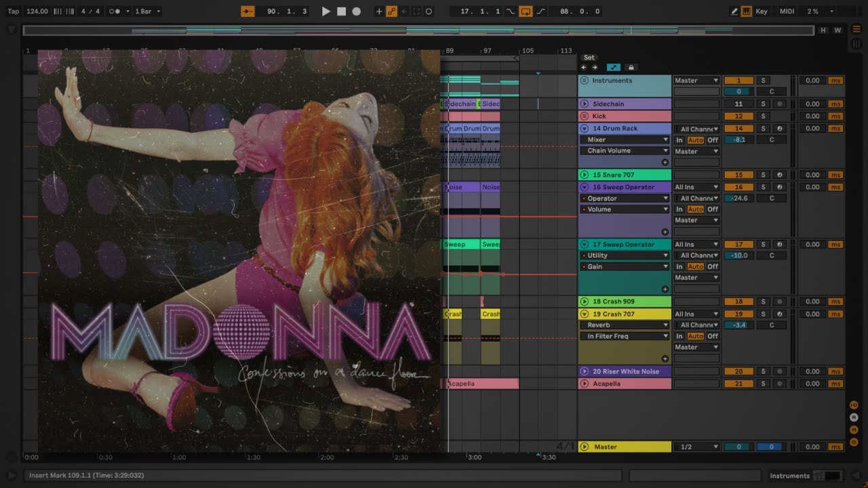Collapse the 16 Sweep Operator track

(x=585, y=187)
